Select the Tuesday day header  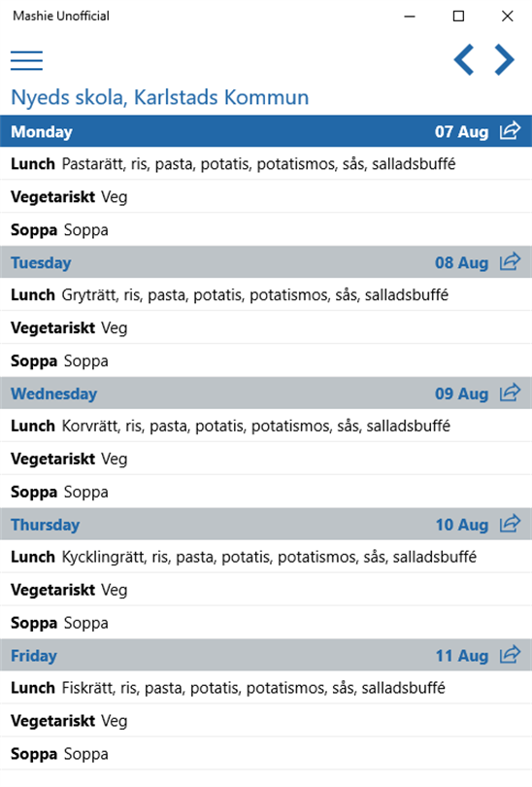pyautogui.click(x=266, y=262)
